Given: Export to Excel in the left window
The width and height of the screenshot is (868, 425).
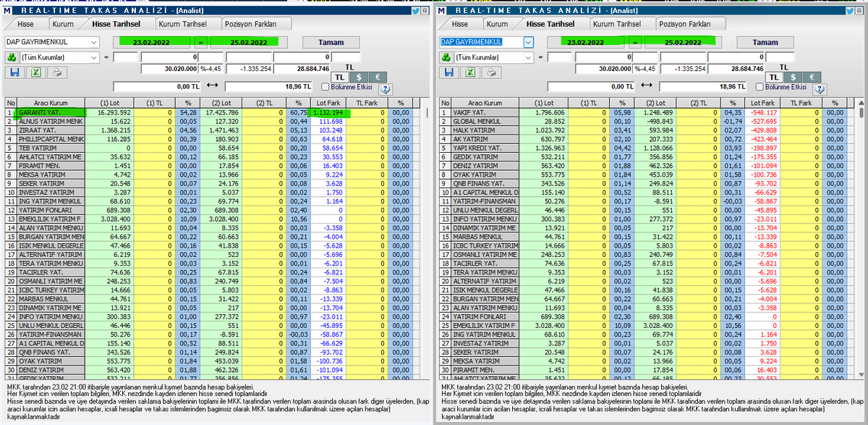Looking at the screenshot, I should click(35, 72).
